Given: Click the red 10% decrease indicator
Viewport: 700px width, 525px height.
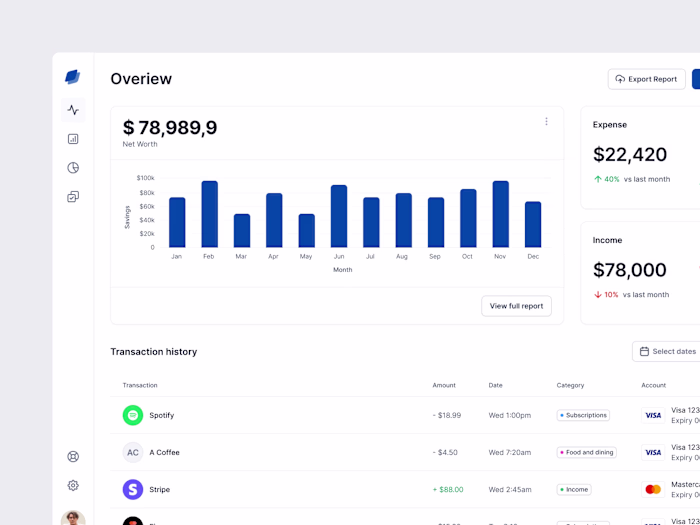Looking at the screenshot, I should (606, 295).
